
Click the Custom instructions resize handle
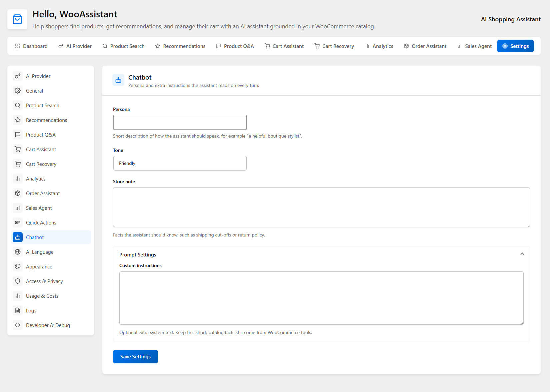point(522,323)
